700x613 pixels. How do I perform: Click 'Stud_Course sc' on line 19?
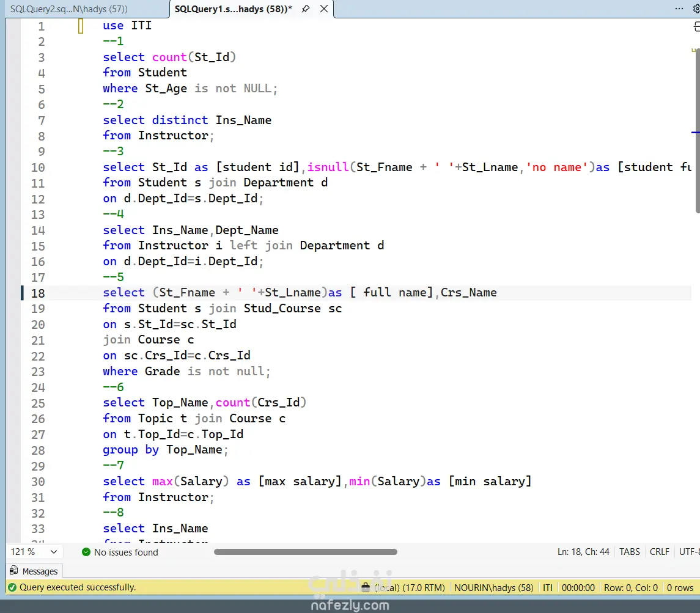(x=293, y=308)
